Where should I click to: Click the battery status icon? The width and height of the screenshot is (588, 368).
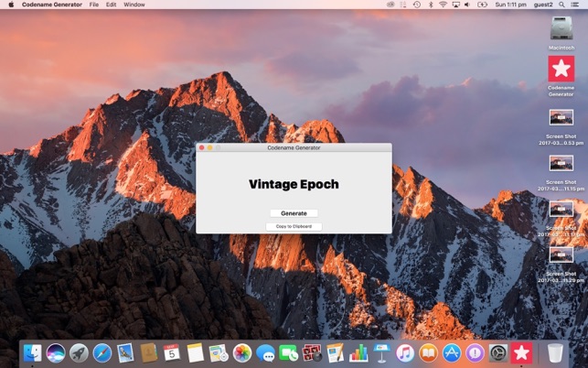[x=482, y=5]
